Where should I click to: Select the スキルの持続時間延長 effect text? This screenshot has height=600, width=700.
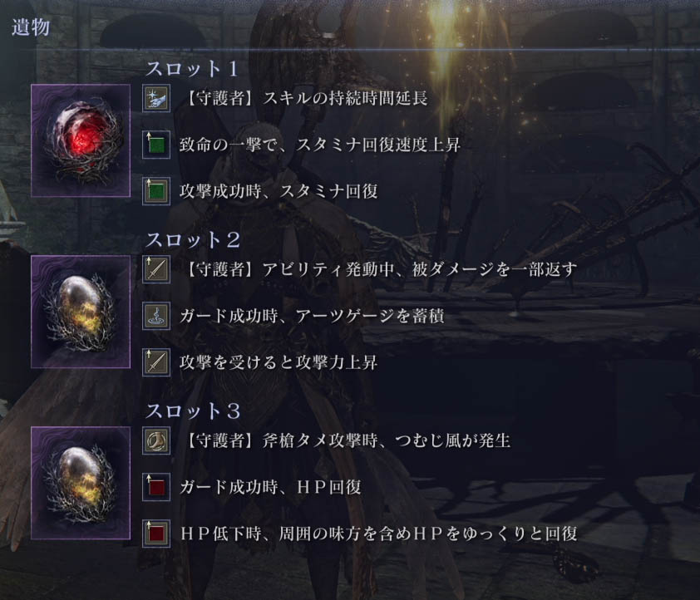(345, 98)
